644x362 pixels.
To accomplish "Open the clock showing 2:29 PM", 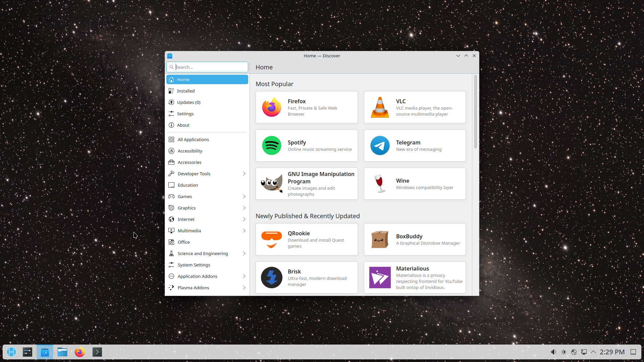I will point(612,352).
